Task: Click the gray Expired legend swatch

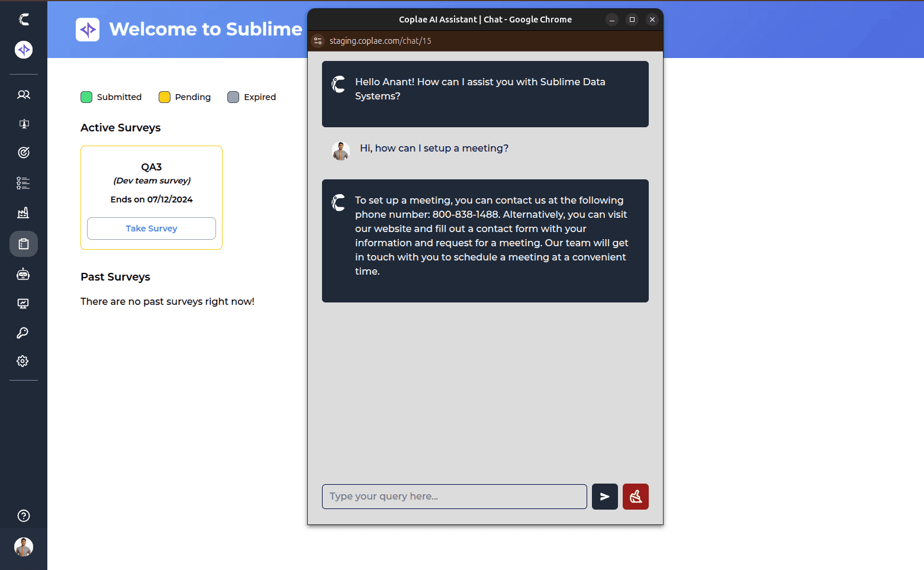Action: [x=233, y=97]
